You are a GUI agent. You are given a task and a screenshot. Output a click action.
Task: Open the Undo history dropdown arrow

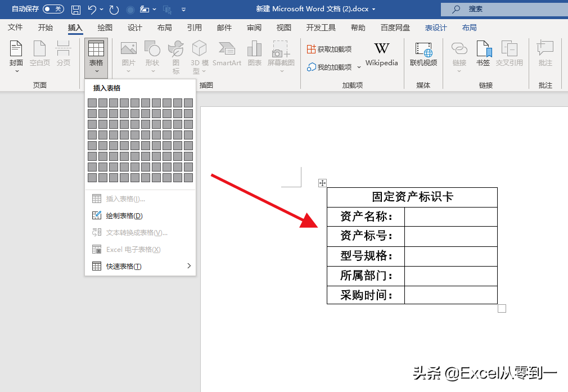[102, 10]
